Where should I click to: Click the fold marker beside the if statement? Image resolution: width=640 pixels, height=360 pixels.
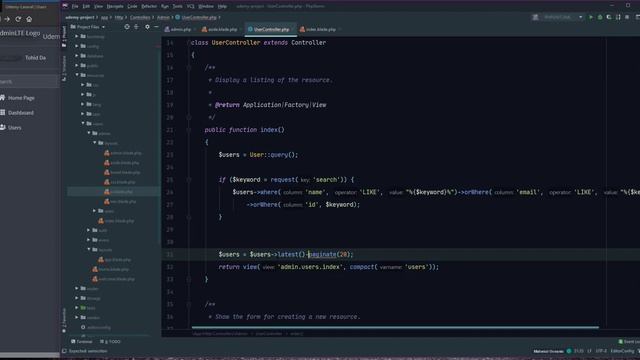point(189,180)
